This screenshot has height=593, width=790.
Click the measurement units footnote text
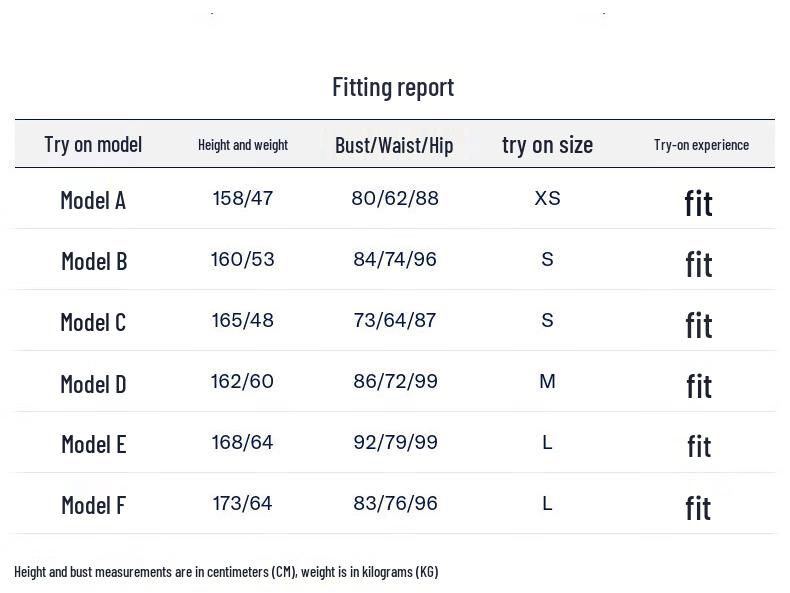[x=226, y=572]
